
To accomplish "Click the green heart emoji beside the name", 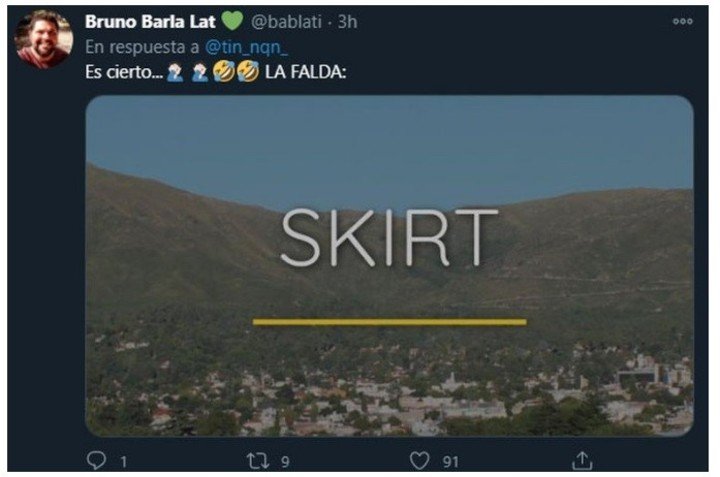I will (x=232, y=21).
